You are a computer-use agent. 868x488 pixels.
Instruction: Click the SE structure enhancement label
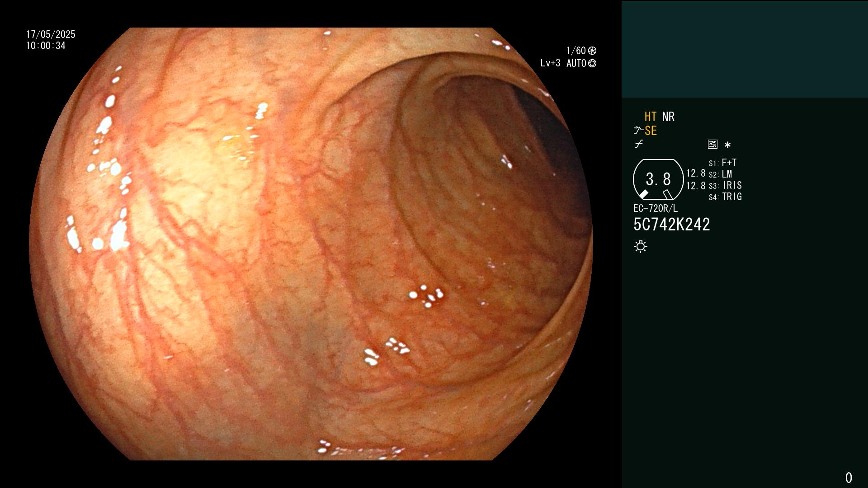coord(651,131)
